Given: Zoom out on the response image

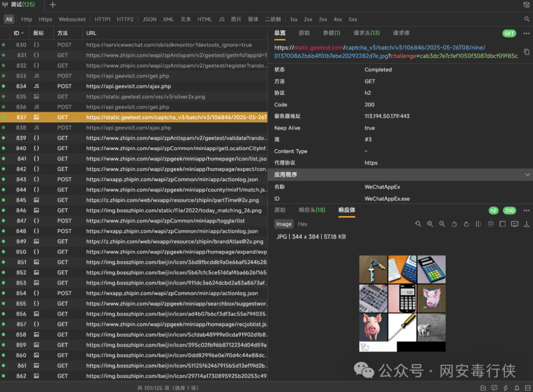Looking at the screenshot, I should pos(442,224).
